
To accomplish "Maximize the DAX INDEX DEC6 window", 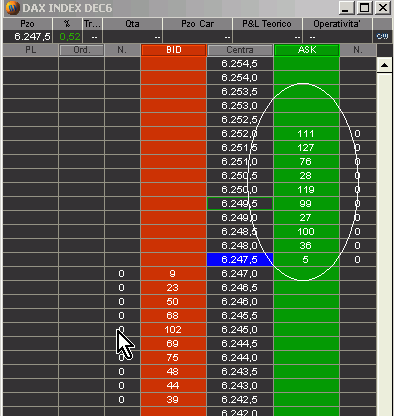I will click(364, 8).
